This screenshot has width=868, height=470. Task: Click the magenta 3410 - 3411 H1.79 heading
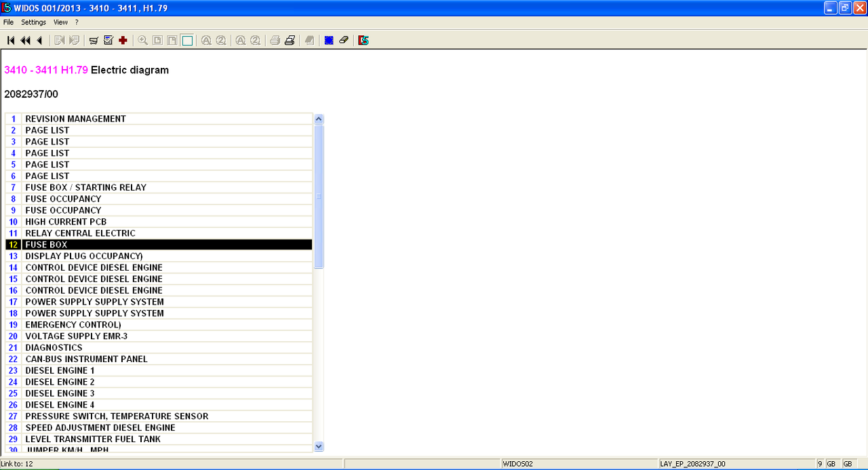[x=46, y=70]
